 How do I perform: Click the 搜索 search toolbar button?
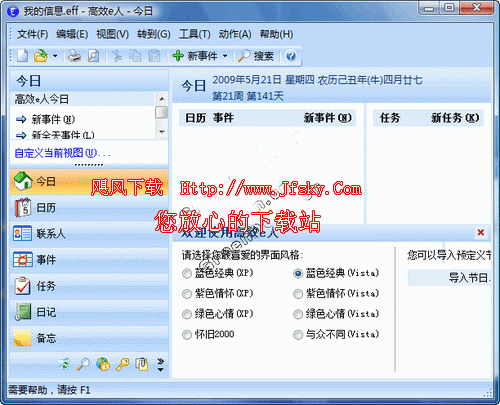(x=256, y=56)
